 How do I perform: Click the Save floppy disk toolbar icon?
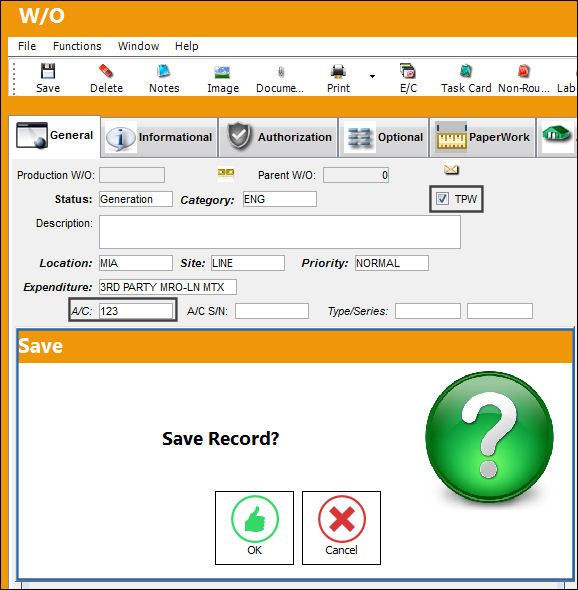point(48,71)
